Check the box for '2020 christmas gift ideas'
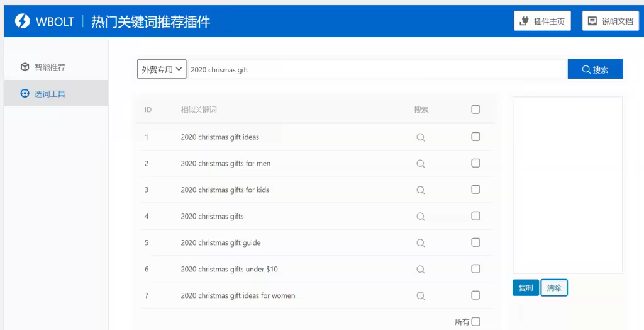 (x=475, y=137)
